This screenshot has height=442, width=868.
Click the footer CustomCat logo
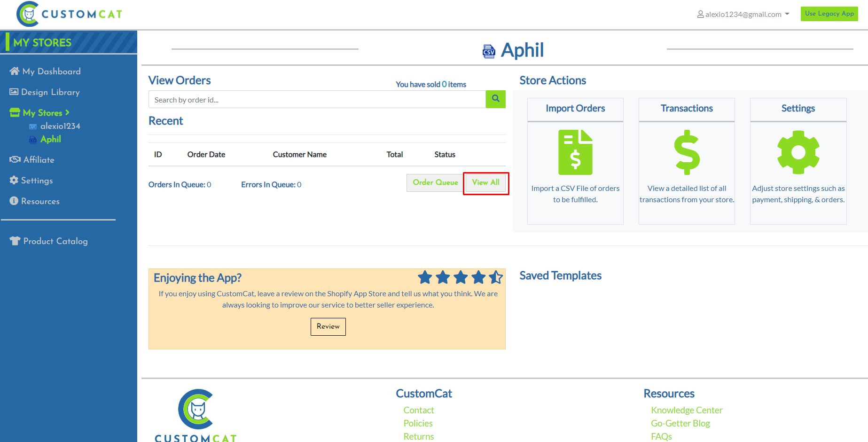point(195,415)
